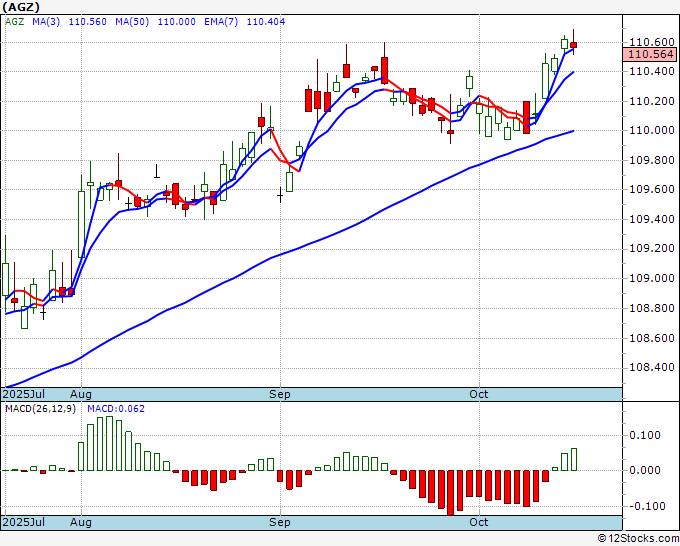This screenshot has width=680, height=546.
Task: Click the -0.100 MACD axis label
Action: pyautogui.click(x=645, y=506)
